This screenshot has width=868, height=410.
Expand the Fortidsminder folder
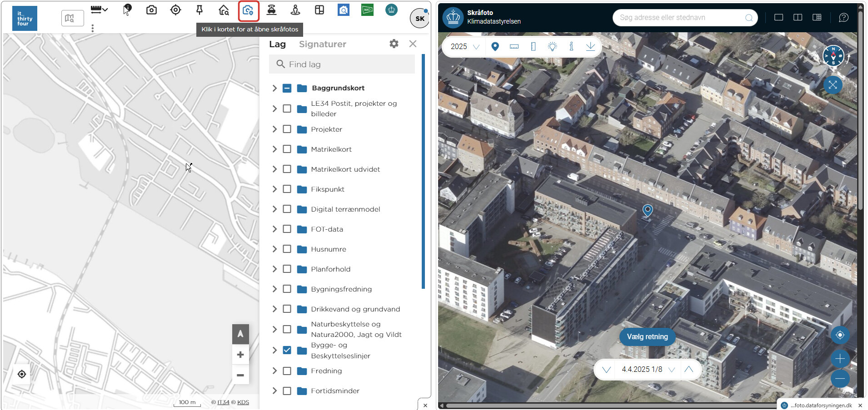pyautogui.click(x=274, y=390)
